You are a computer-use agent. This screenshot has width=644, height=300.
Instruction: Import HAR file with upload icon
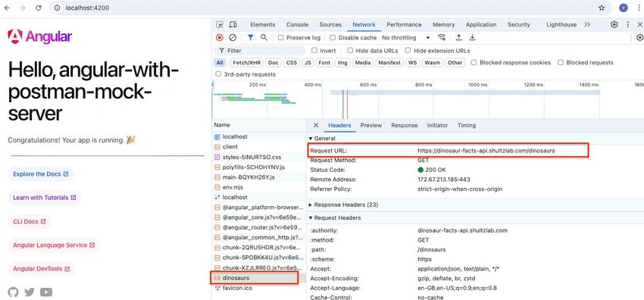pyautogui.click(x=459, y=38)
